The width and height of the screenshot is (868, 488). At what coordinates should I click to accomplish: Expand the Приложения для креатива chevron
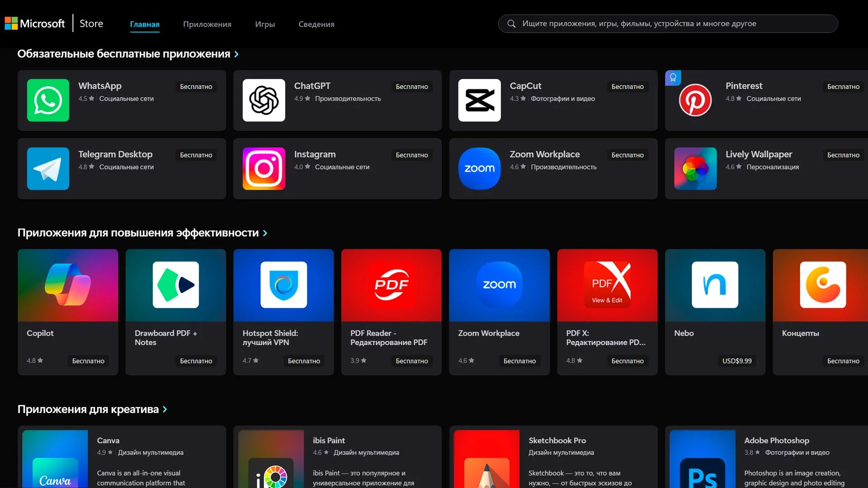click(165, 409)
